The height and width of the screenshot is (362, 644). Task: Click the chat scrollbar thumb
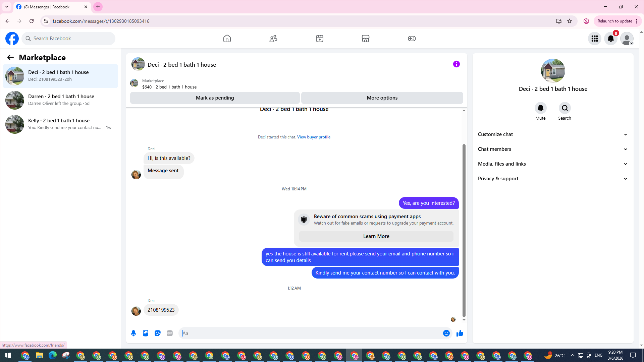pyautogui.click(x=464, y=230)
